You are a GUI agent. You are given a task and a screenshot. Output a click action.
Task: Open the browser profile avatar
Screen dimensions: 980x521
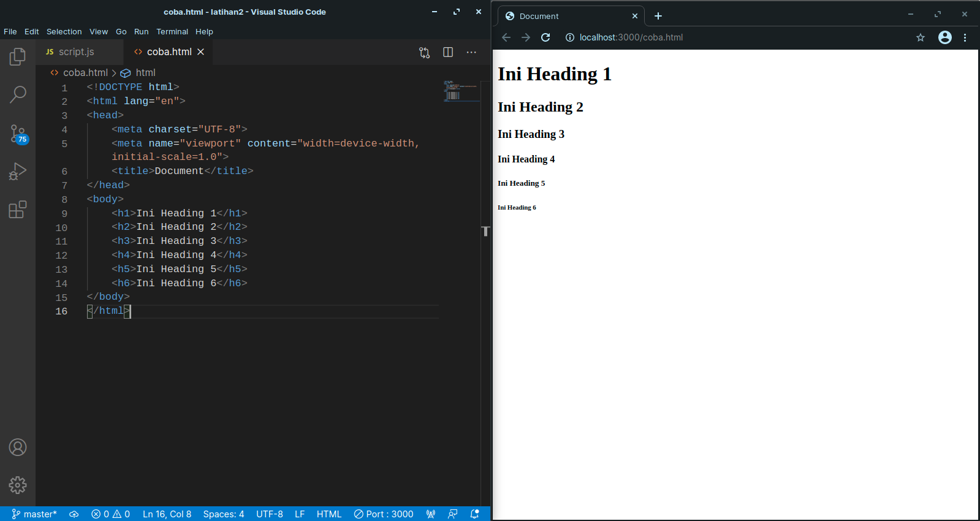click(945, 37)
